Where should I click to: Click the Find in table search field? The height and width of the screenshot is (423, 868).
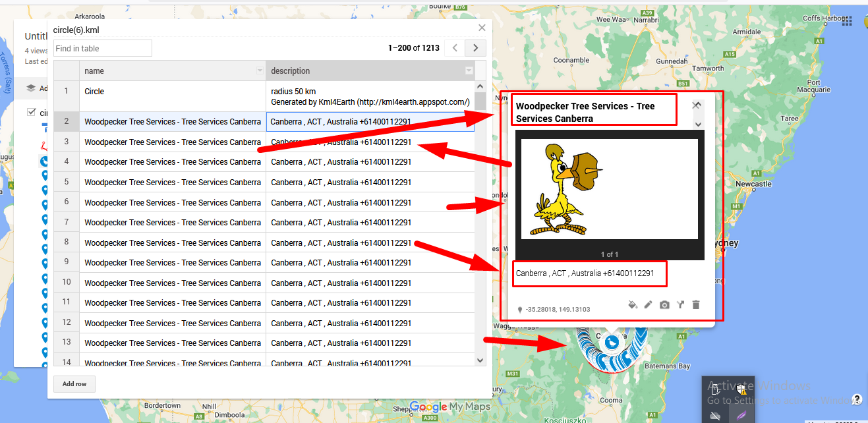pos(103,48)
